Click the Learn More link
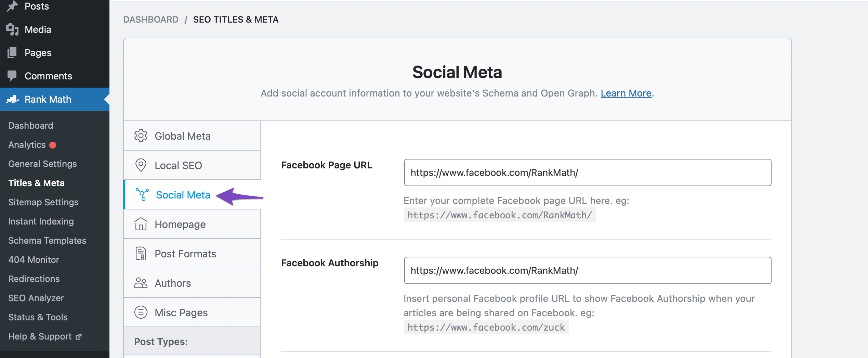The height and width of the screenshot is (358, 868). pyautogui.click(x=626, y=93)
